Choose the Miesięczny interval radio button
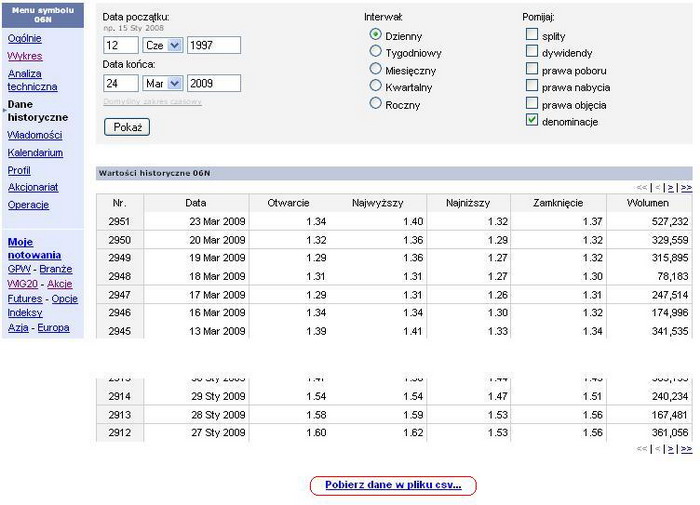Viewport: 700px width, 505px height. point(376,69)
